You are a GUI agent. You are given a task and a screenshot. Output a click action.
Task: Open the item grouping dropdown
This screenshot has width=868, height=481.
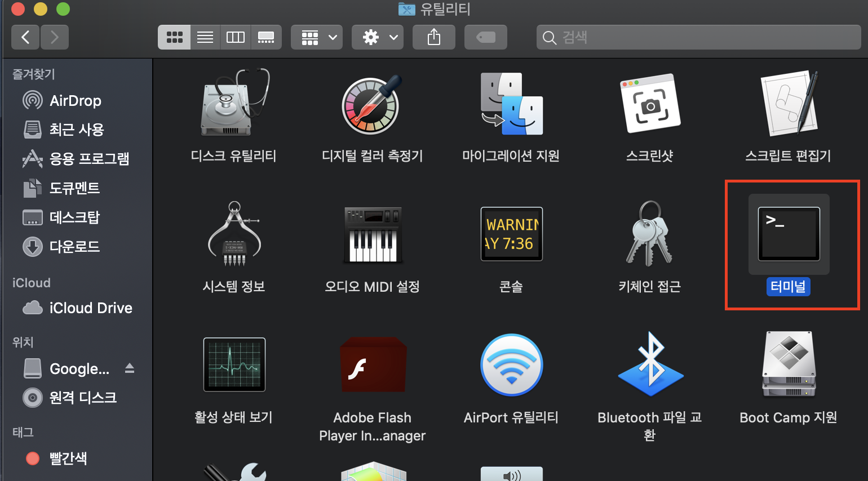pyautogui.click(x=317, y=37)
